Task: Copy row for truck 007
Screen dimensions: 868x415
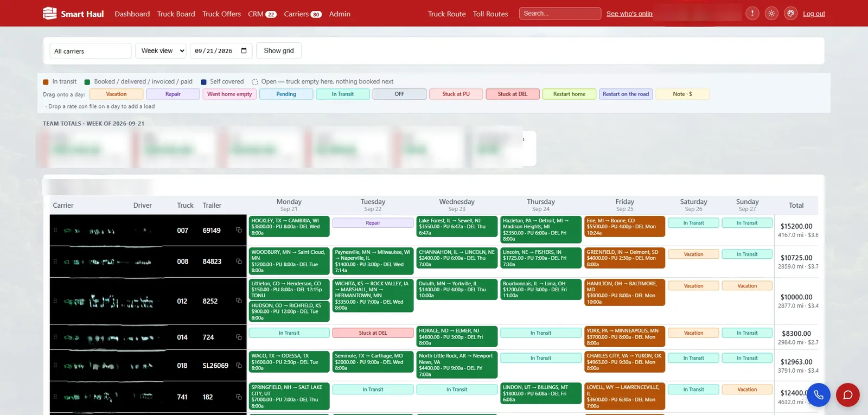Action: 239,230
